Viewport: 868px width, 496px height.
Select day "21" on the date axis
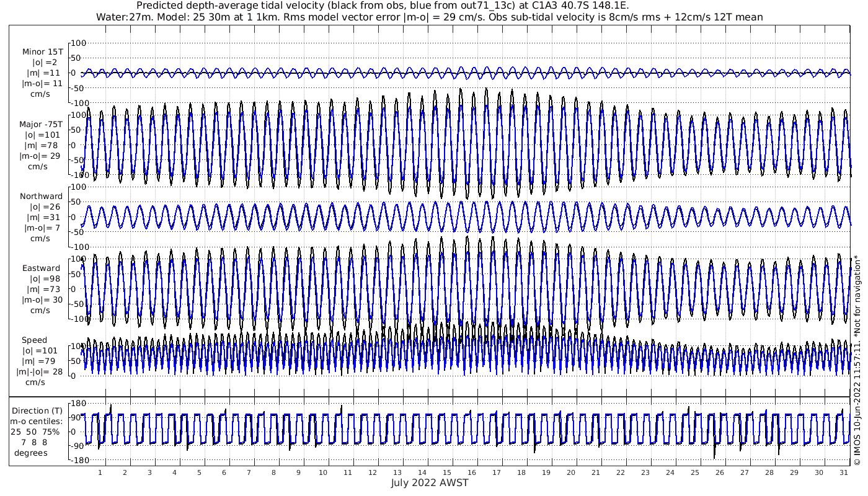pyautogui.click(x=596, y=472)
